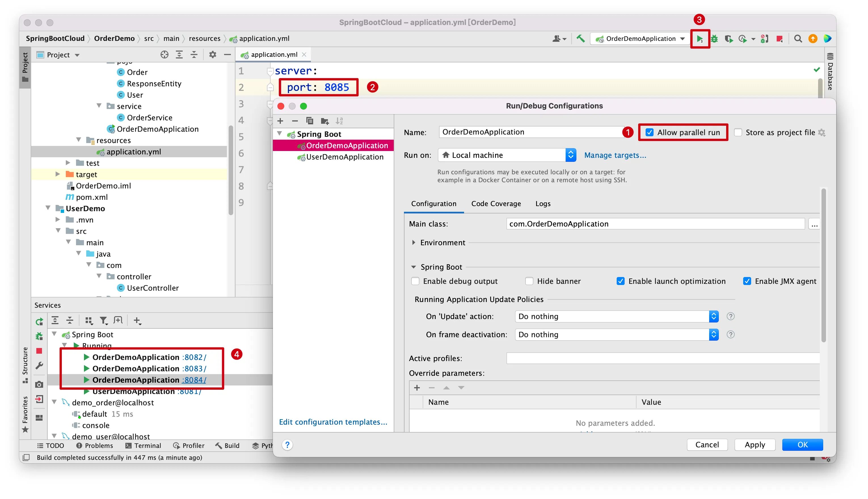Open help with the question mark button
The width and height of the screenshot is (868, 499).
pyautogui.click(x=287, y=445)
